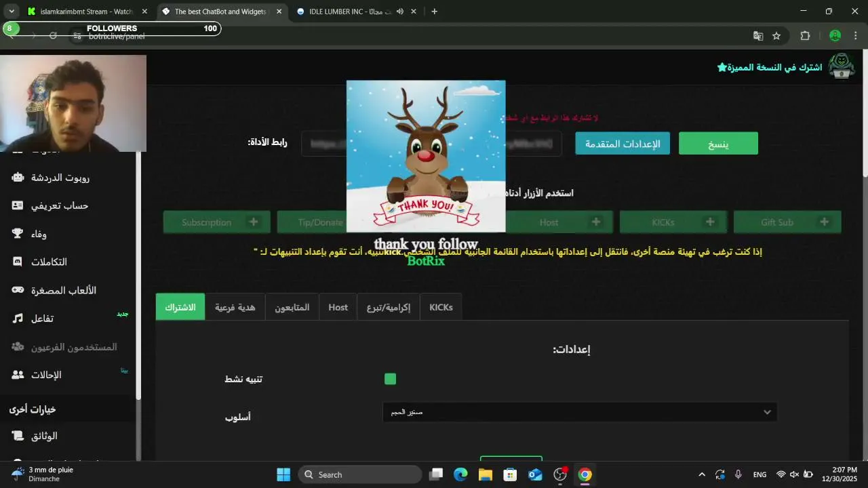
Task: Open الإحالات referrals people icon
Action: 18,375
